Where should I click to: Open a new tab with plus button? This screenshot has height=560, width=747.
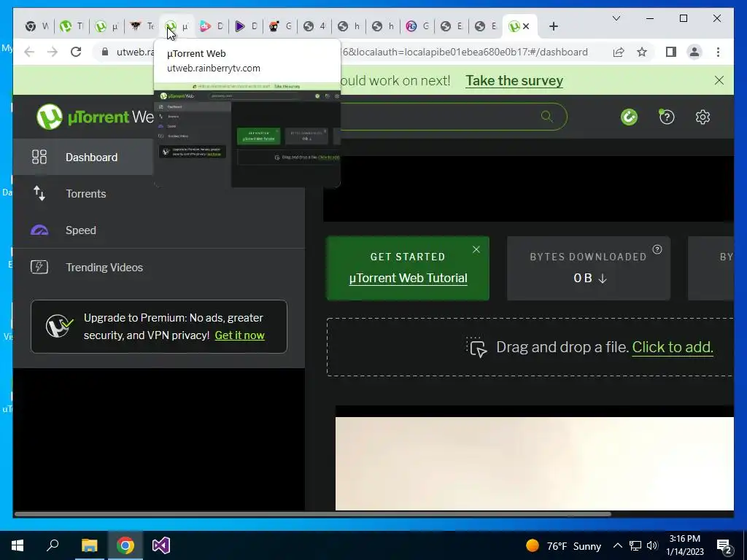point(553,26)
